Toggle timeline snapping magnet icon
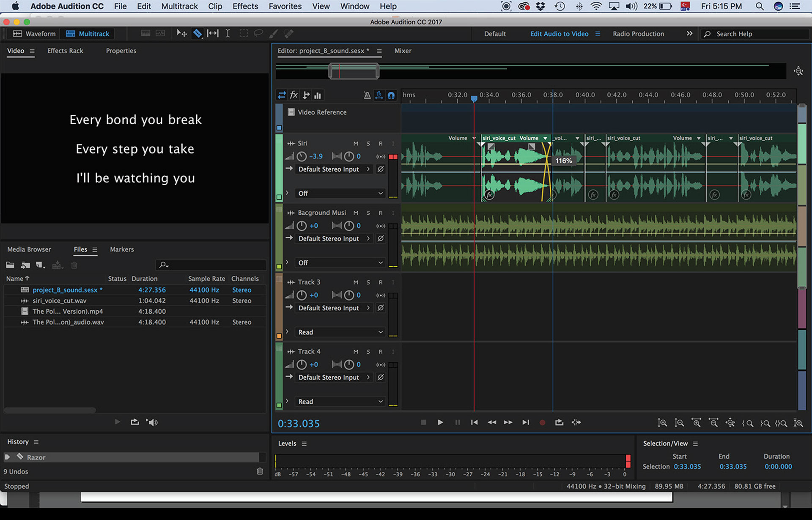Image resolution: width=812 pixels, height=520 pixels. (x=391, y=96)
